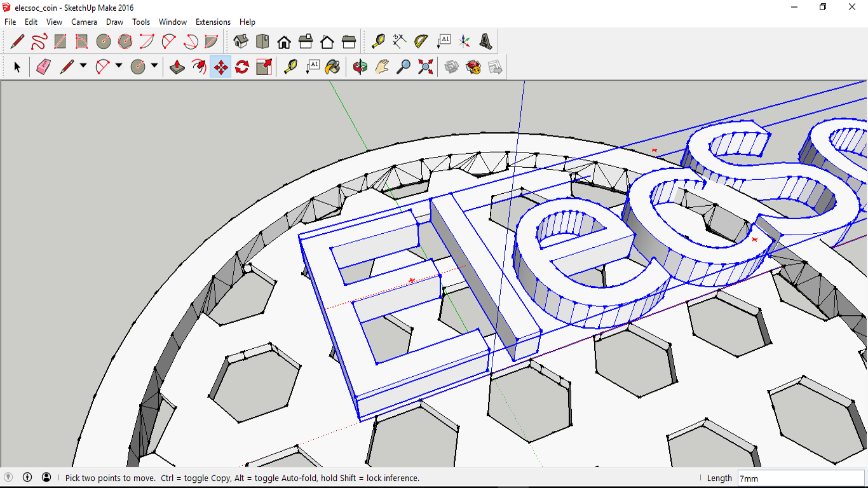Screen dimensions: 868x488
Task: Open the Window menu
Action: click(x=173, y=22)
